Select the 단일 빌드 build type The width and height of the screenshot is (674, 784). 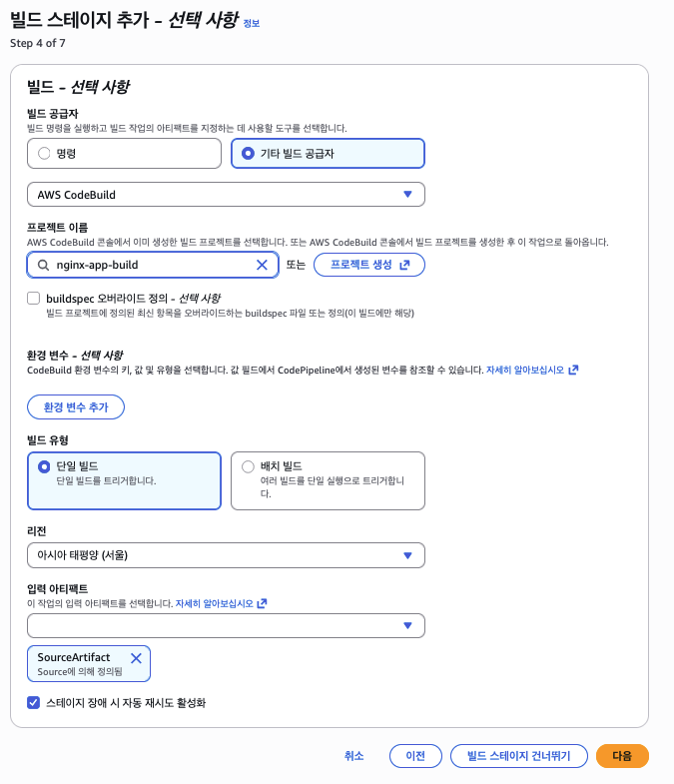43,466
